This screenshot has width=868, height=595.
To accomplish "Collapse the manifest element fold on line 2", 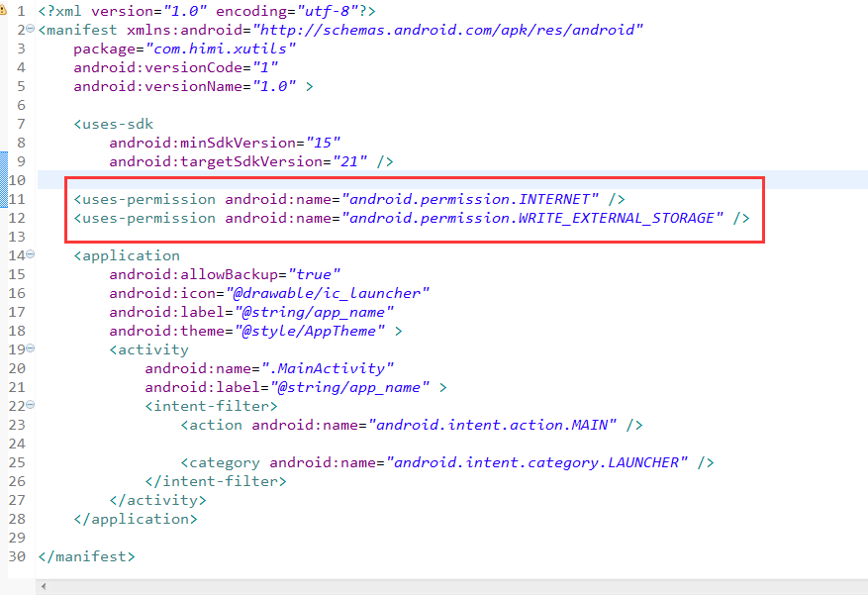I will click(31, 29).
